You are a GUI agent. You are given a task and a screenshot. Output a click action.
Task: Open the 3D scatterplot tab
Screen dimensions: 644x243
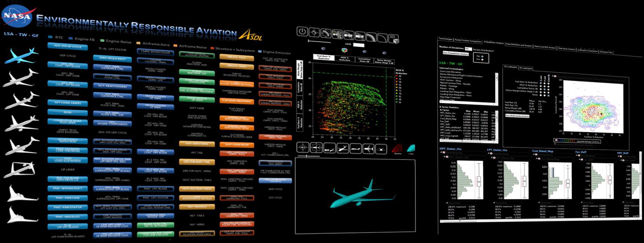(x=525, y=68)
